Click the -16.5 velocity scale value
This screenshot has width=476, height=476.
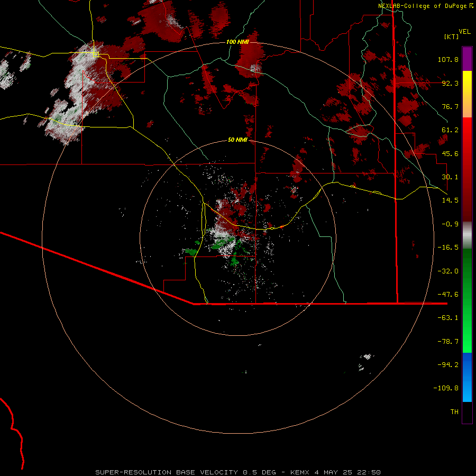[x=448, y=248]
